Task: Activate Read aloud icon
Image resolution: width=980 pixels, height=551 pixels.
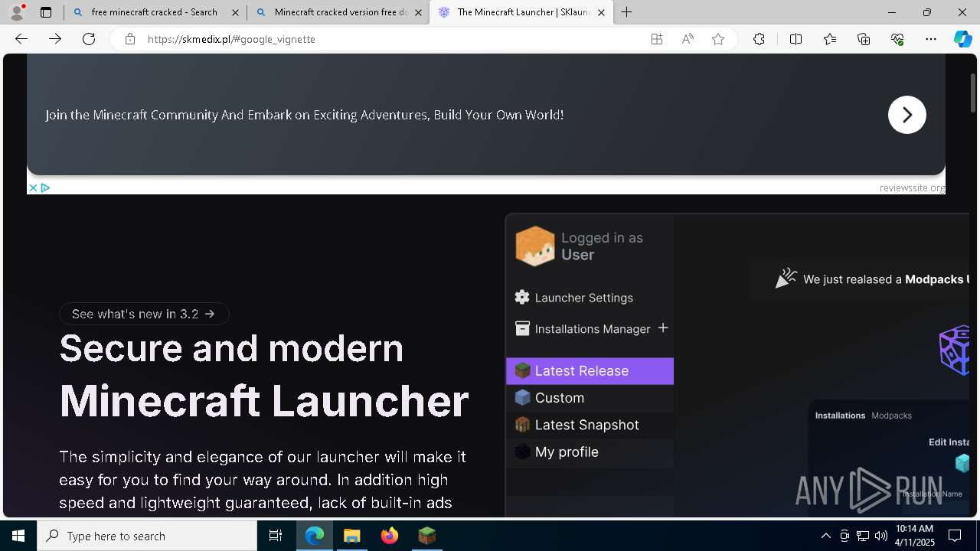Action: pyautogui.click(x=688, y=39)
